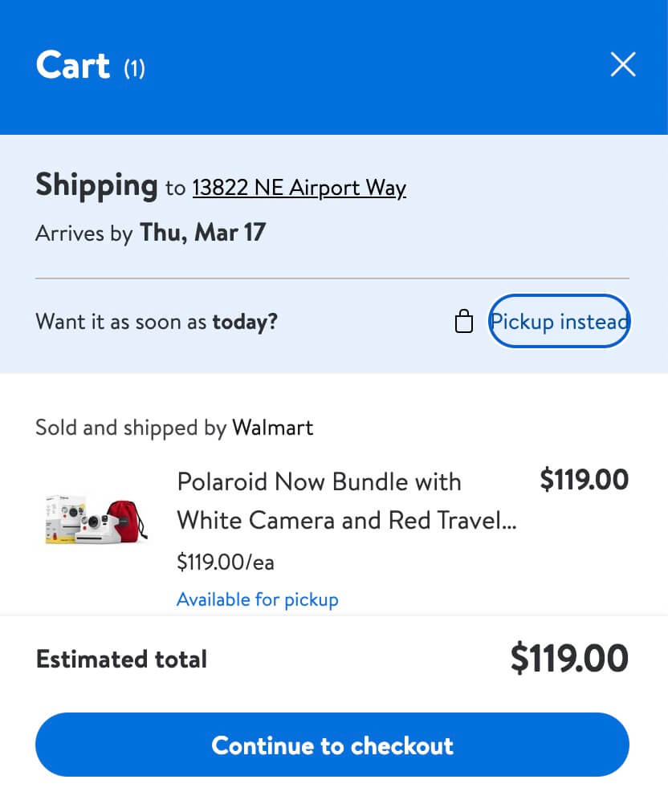Click the Available for pickup link

(x=258, y=599)
